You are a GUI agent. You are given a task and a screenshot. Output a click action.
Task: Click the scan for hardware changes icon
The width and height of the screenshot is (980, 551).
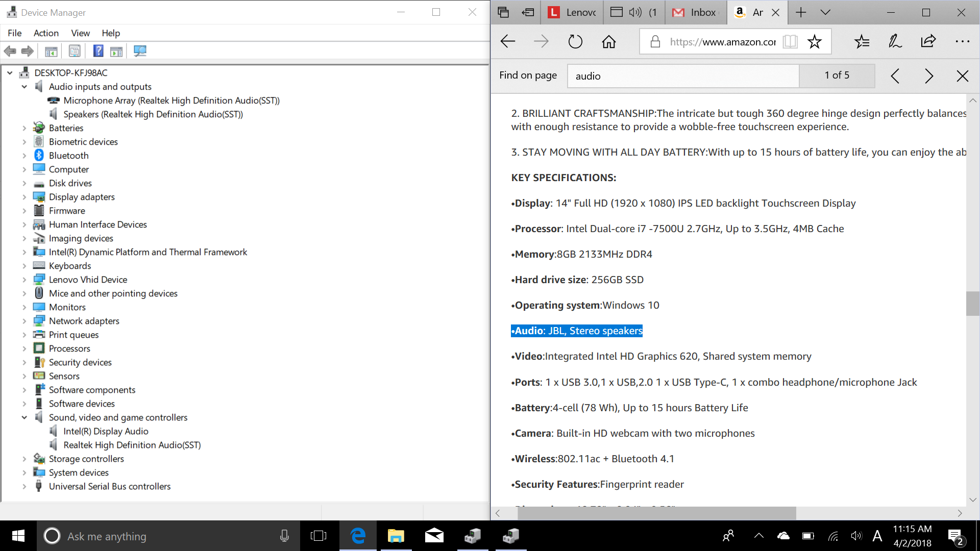(140, 51)
